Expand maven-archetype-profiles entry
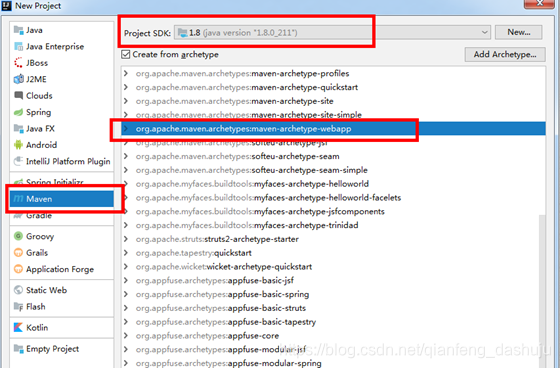 (x=126, y=73)
